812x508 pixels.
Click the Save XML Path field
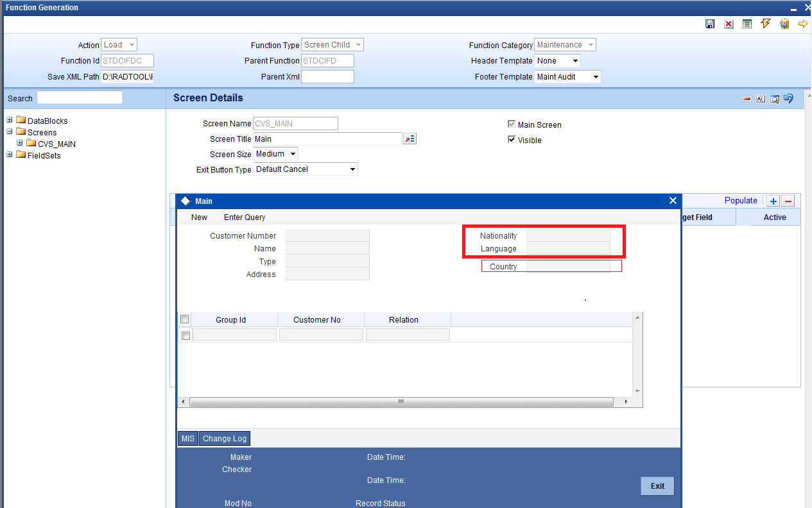[128, 77]
